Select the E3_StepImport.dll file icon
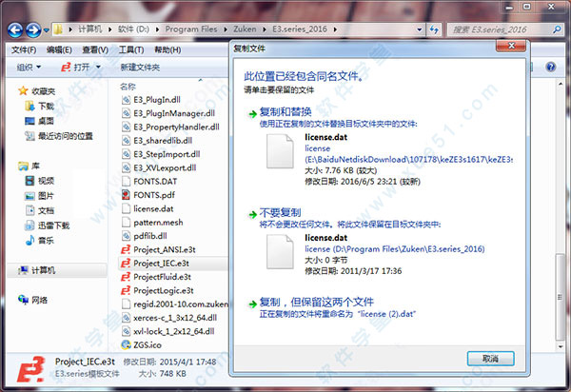Screen dimensions: 571x392 coord(126,154)
